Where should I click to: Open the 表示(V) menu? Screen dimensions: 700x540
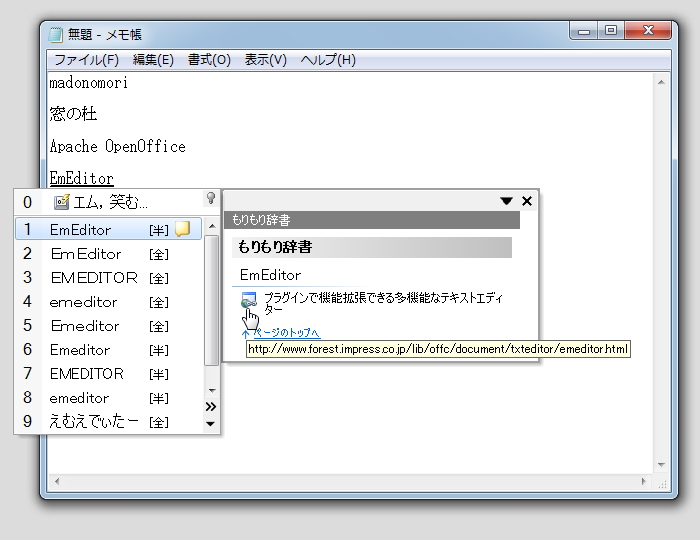[266, 60]
